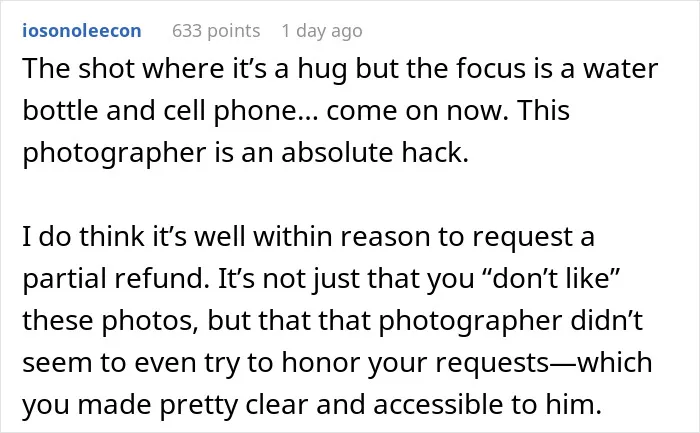Open the iosonoleecon user profile link
Screen dimensions: 700x433
(82, 30)
